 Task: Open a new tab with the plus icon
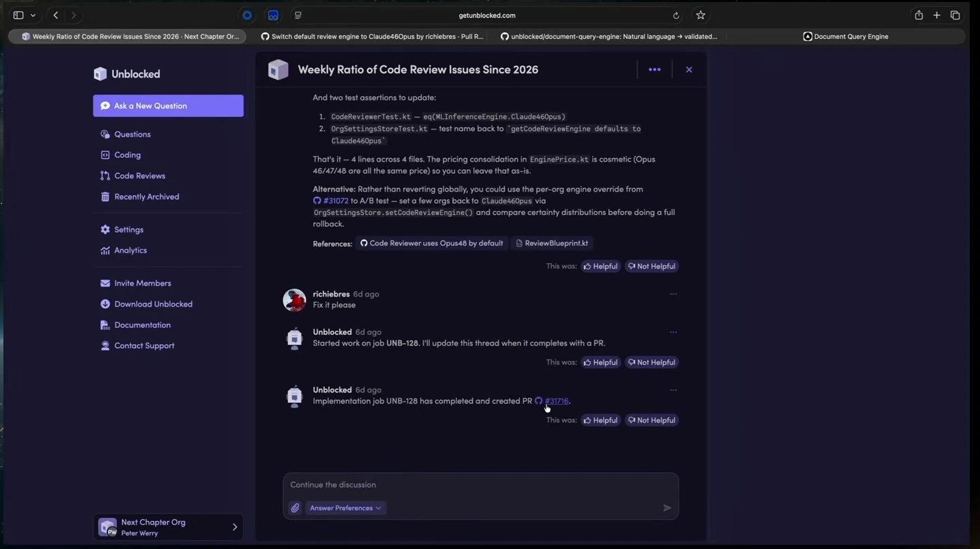coord(937,15)
